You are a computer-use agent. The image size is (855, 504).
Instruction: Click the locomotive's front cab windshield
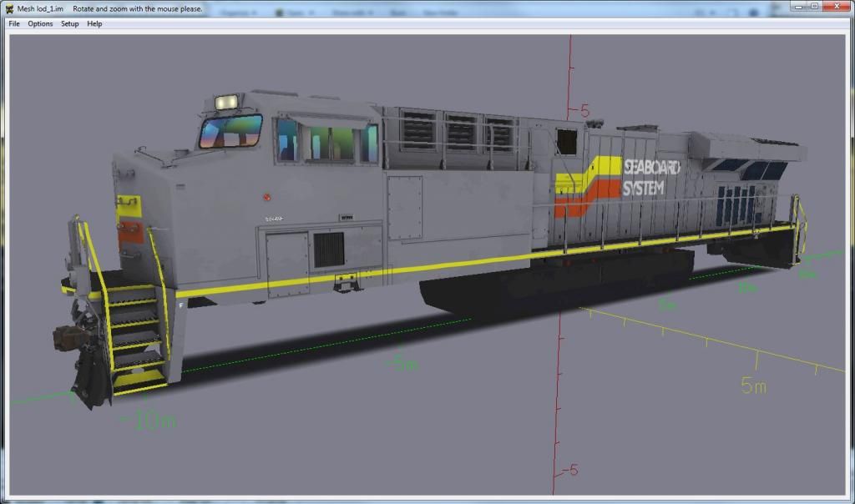[230, 131]
